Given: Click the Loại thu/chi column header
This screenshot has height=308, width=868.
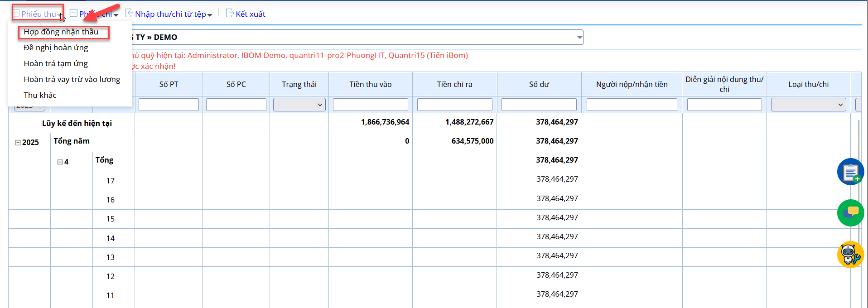Looking at the screenshot, I should coord(809,84).
